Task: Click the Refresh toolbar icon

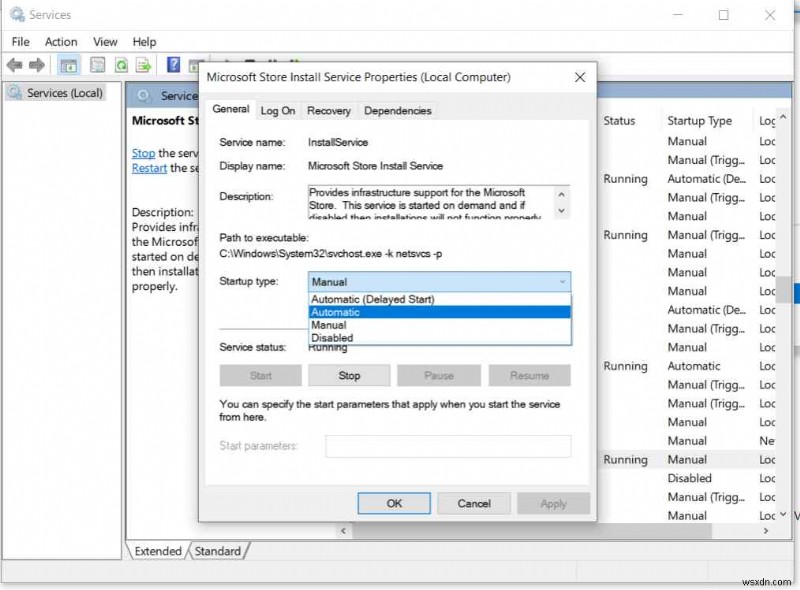Action: pyautogui.click(x=120, y=64)
